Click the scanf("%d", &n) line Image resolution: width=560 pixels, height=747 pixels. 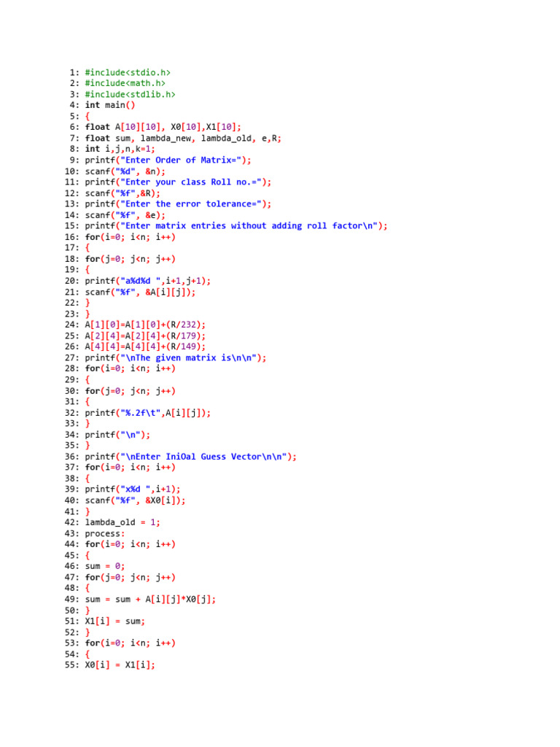point(125,171)
